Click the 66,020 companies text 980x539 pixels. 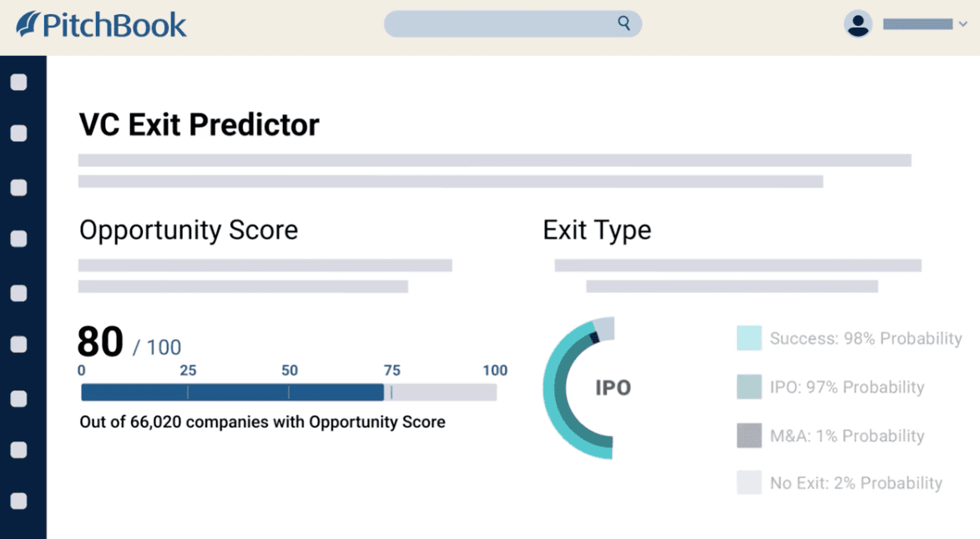point(261,422)
